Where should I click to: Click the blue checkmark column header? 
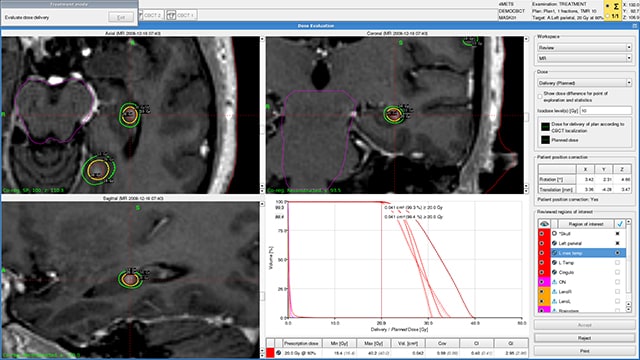620,224
